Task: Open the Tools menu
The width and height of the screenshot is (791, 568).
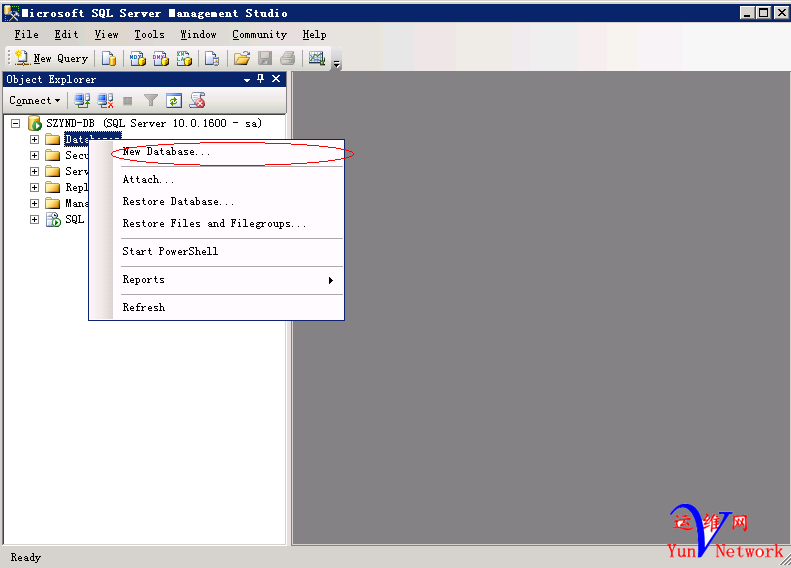Action: (149, 34)
